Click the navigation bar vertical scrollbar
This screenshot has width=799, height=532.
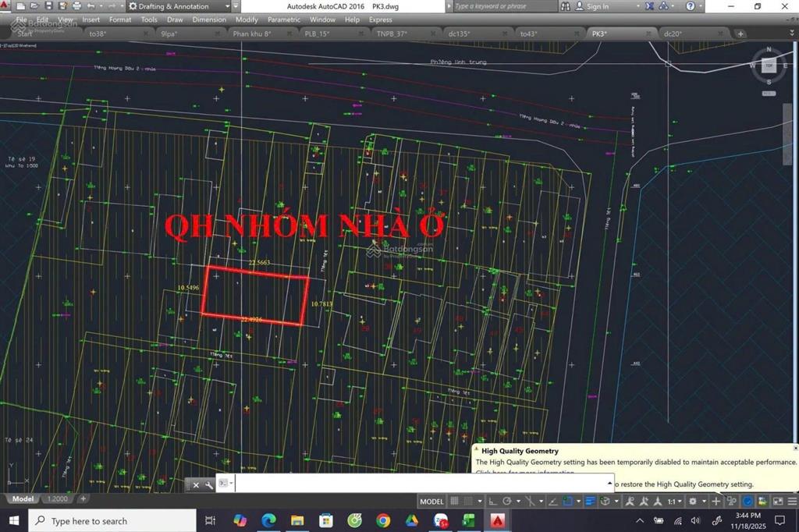(788, 133)
